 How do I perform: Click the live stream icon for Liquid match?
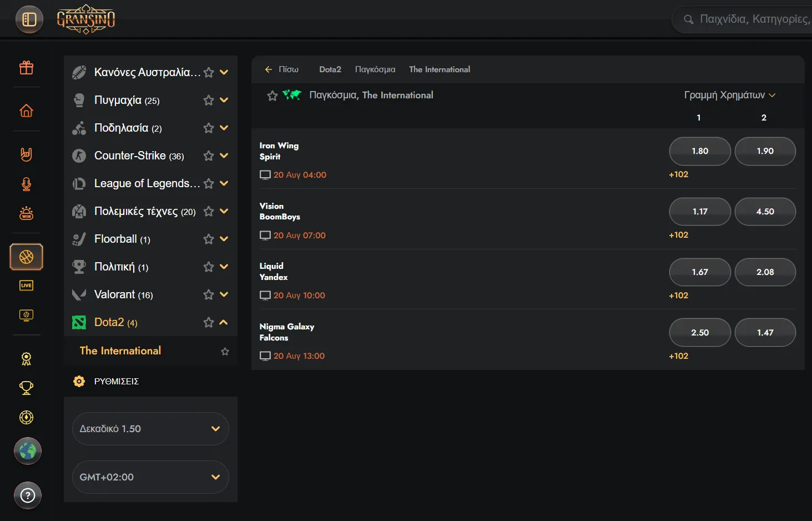pos(265,295)
